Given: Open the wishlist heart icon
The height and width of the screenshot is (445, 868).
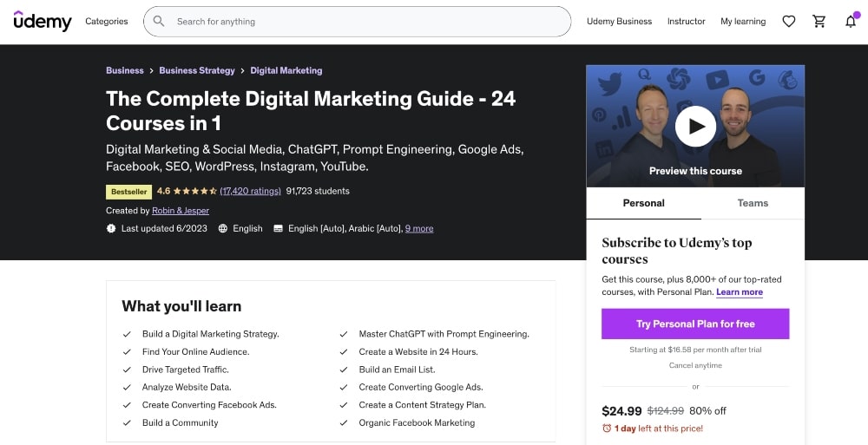Looking at the screenshot, I should [788, 22].
